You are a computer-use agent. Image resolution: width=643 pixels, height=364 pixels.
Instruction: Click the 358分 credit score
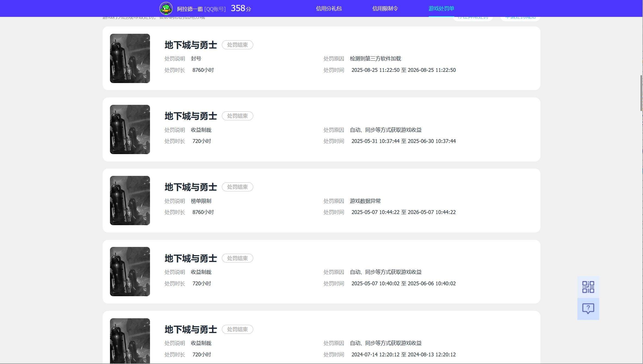241,8
